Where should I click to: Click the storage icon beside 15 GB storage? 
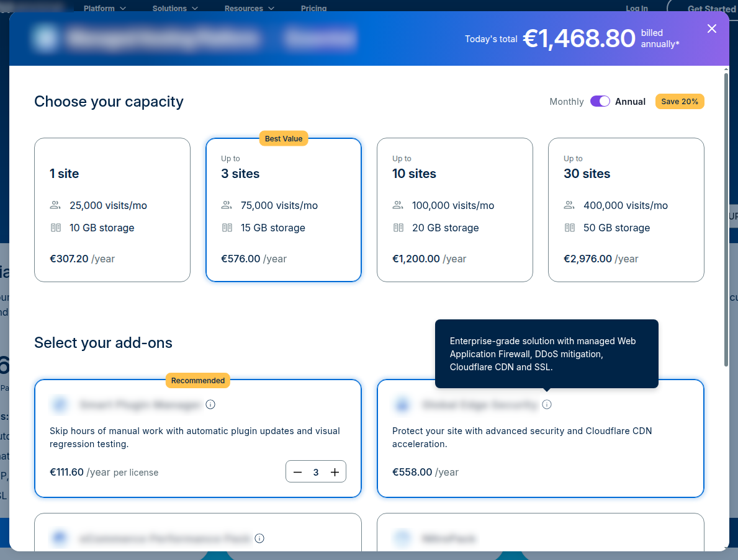click(227, 228)
